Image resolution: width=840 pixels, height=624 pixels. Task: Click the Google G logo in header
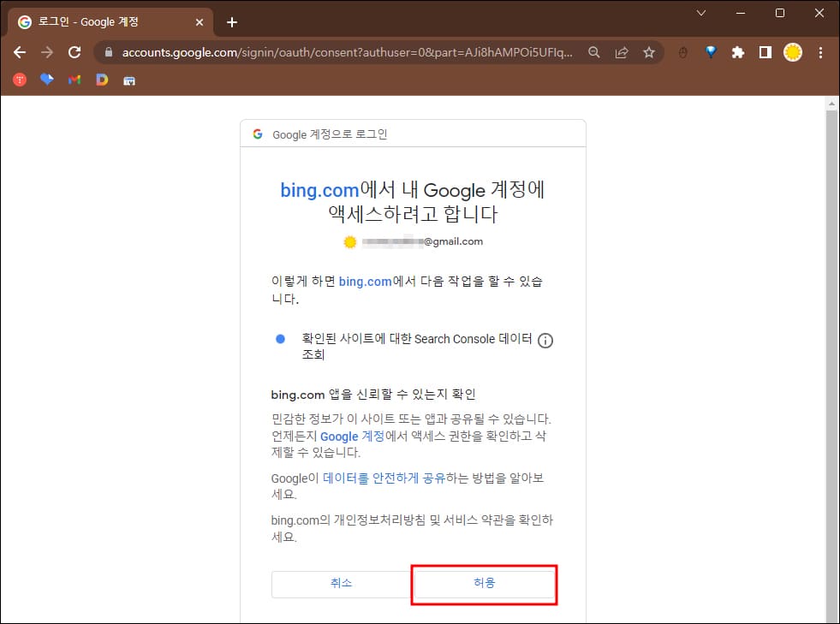pos(258,134)
